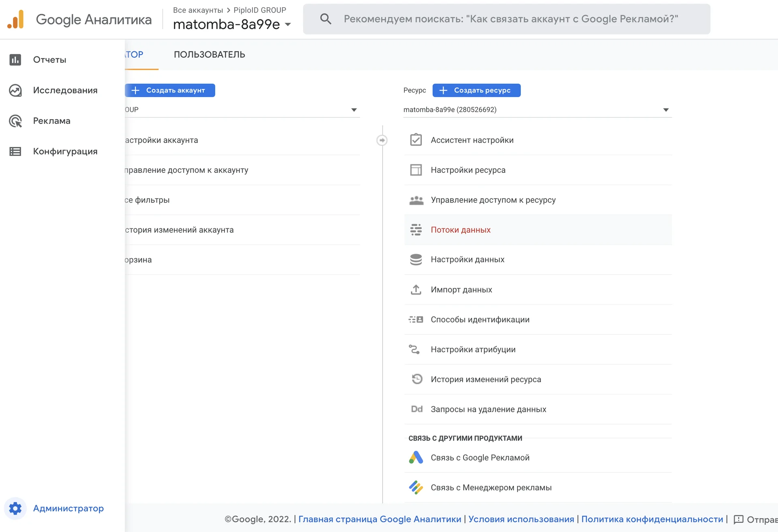Open the Политика конфиденциальности link
778x532 pixels.
[652, 519]
